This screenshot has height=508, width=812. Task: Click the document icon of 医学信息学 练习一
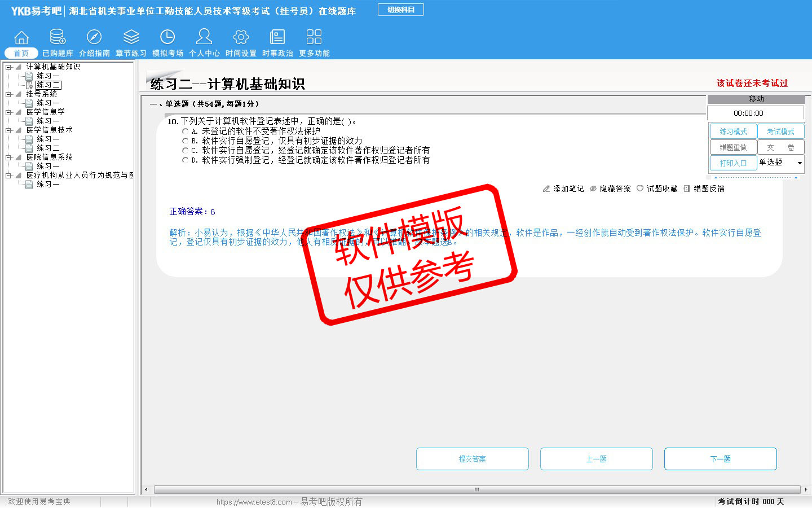[29, 121]
